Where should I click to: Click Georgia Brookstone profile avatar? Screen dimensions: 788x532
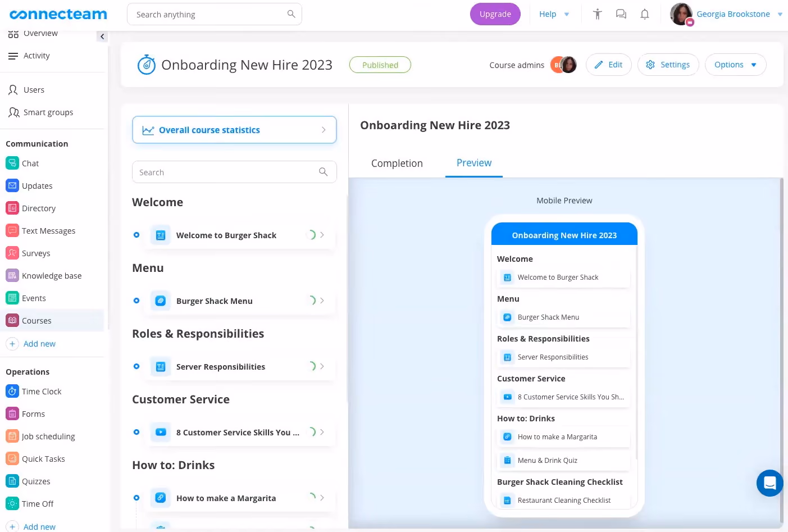pos(682,14)
